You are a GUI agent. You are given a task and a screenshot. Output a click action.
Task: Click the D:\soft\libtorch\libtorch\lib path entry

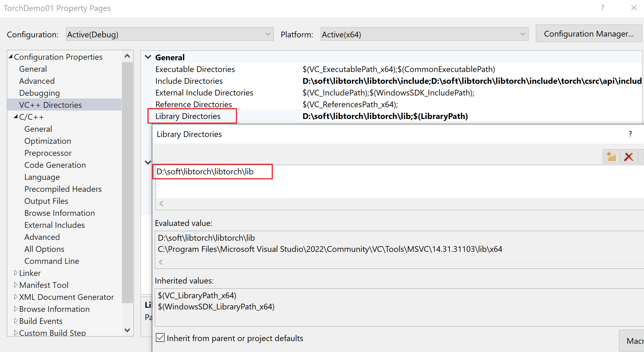tap(205, 172)
